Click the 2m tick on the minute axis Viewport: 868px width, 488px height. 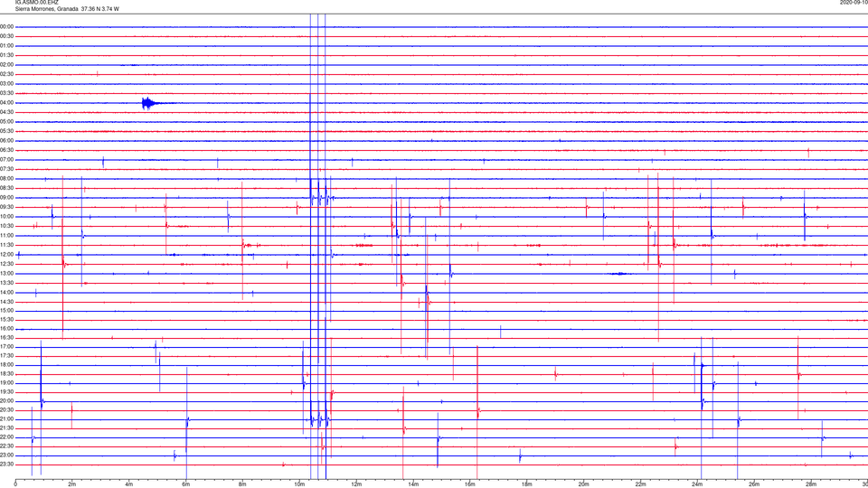(x=72, y=484)
